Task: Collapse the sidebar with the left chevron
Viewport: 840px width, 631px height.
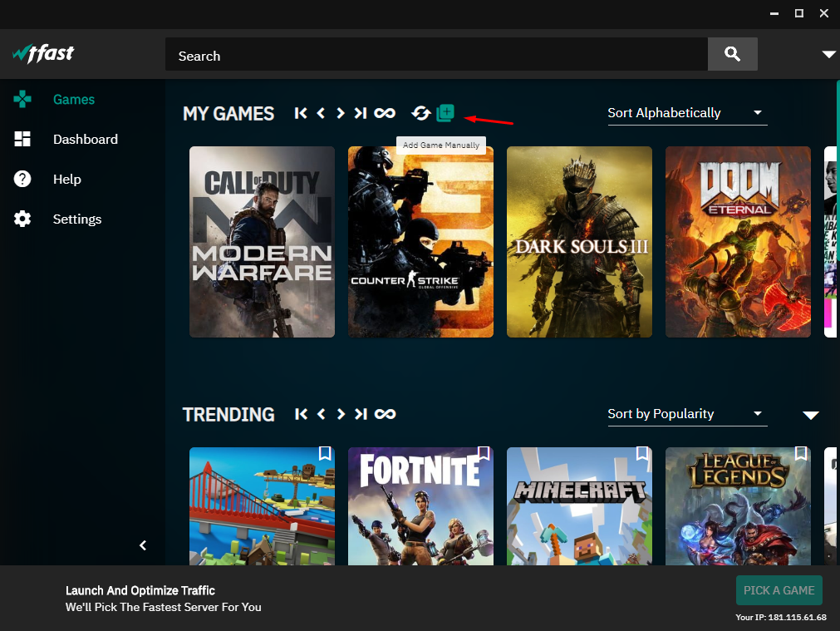Action: pos(143,545)
